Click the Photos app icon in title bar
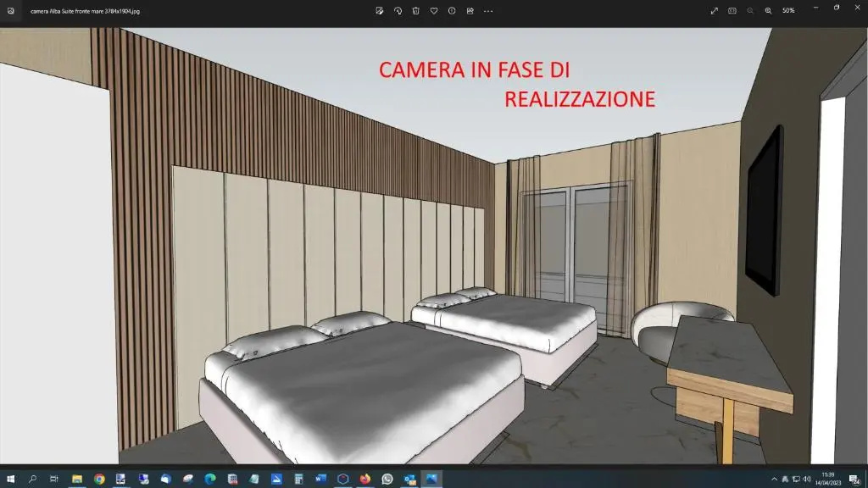868x488 pixels. [10, 10]
